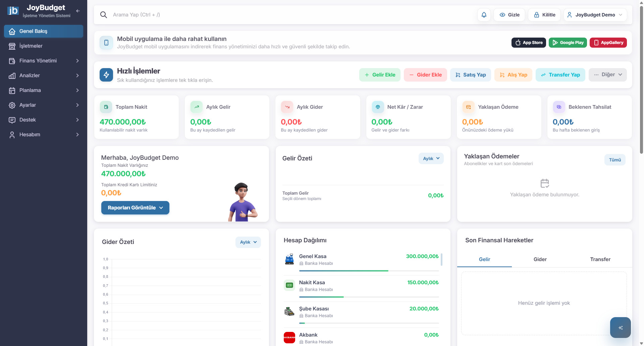Screen dimensions: 644x346
Task: Click the Hesap Dağılımı list scrollbar
Action: (x=441, y=259)
